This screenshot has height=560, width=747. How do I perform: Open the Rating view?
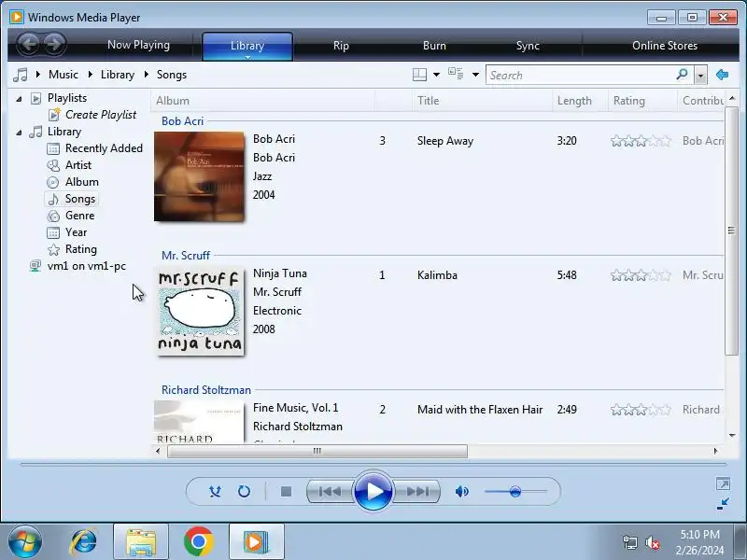pos(81,249)
